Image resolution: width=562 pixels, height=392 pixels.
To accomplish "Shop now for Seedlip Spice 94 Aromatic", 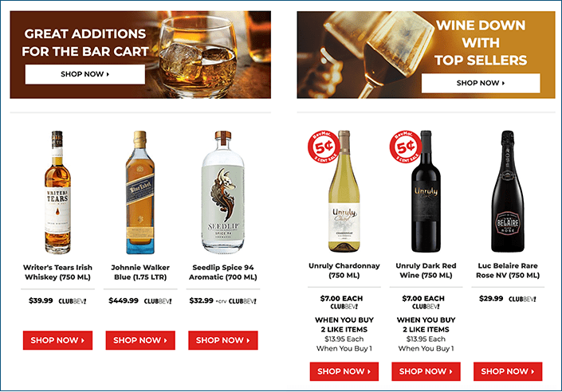I will [x=223, y=340].
